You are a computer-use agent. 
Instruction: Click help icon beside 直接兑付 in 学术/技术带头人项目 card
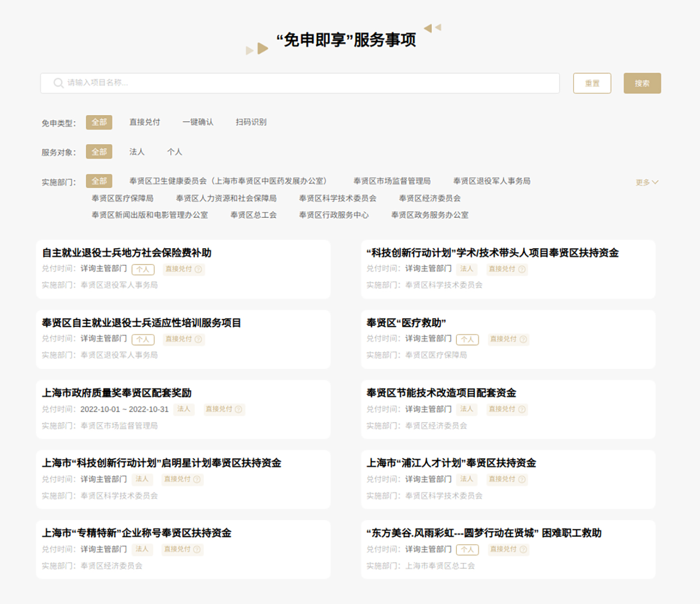pos(522,269)
